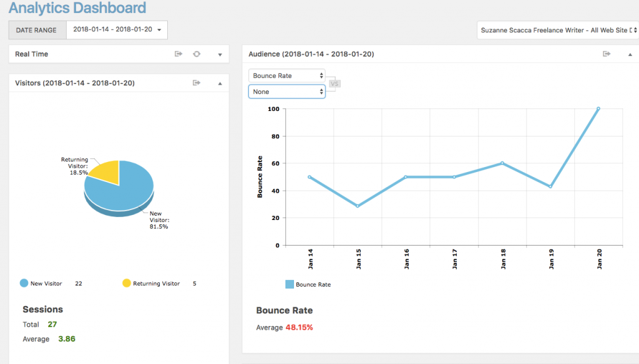Open the None comparison metric dropdown
Viewport: 639px width, 364px height.
(286, 92)
